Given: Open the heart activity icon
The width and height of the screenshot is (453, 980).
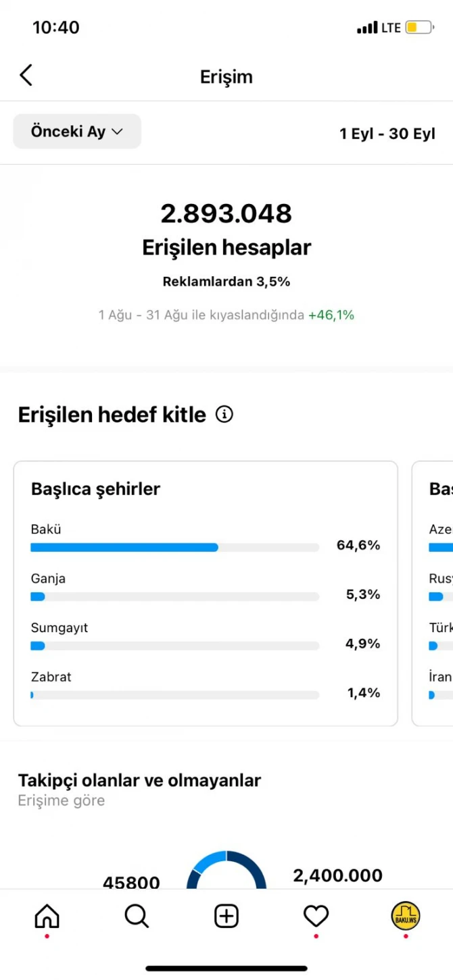Looking at the screenshot, I should (x=316, y=916).
